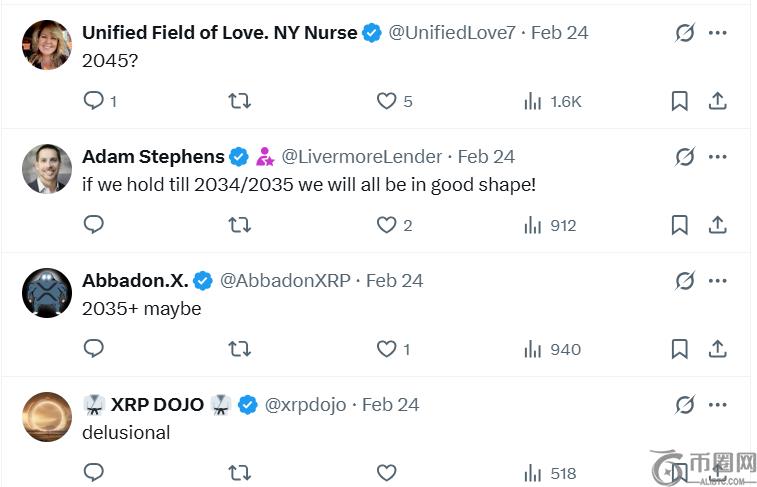The image size is (757, 487).
Task: Retweet the "2045?" tweet
Action: 239,101
